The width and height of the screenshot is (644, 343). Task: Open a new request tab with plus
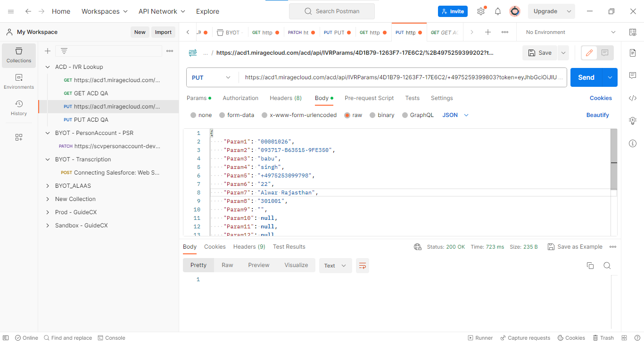[x=488, y=32]
